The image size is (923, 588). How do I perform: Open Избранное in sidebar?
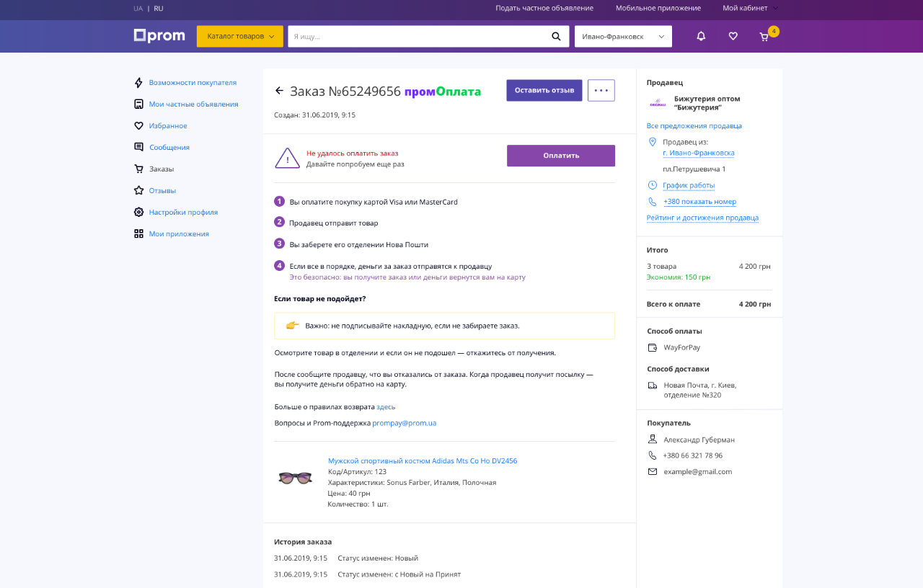tap(168, 125)
